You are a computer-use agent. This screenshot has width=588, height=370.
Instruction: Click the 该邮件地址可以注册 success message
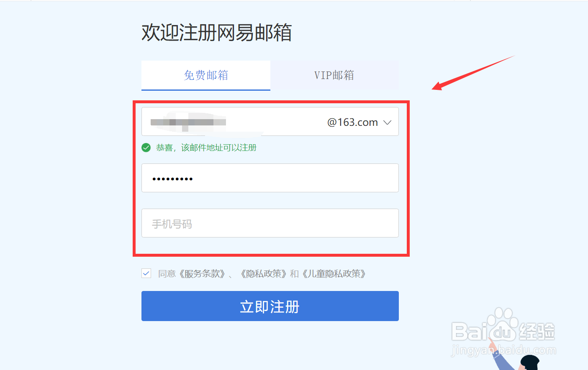[x=206, y=148]
